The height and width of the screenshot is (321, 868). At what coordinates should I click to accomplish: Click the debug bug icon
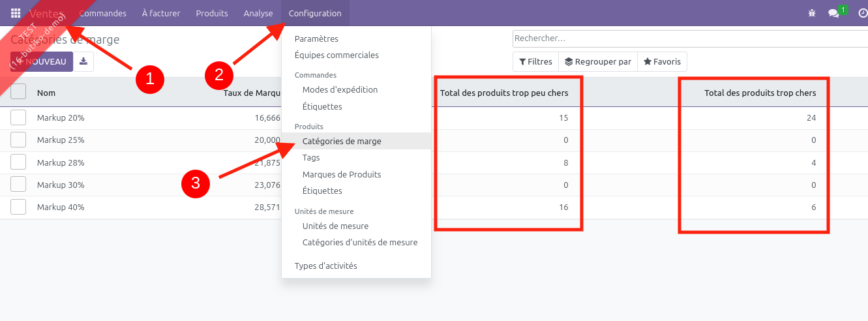tap(812, 13)
